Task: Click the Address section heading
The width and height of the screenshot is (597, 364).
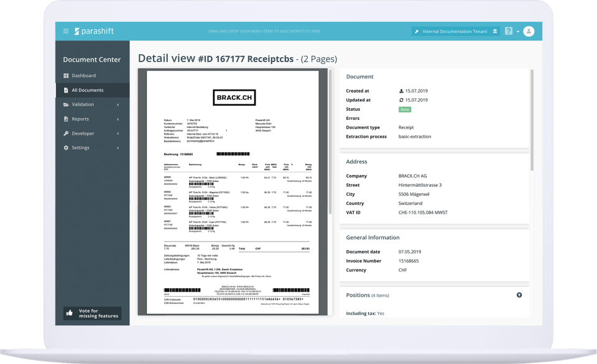Action: pyautogui.click(x=357, y=162)
